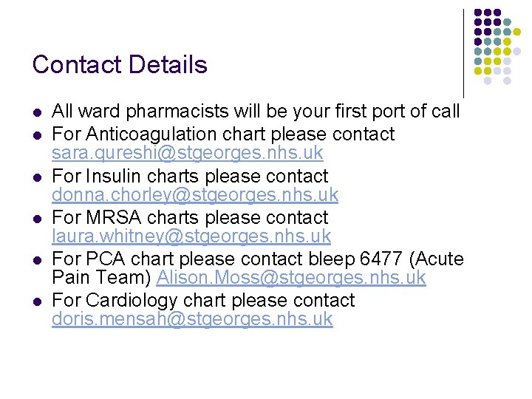Click the sara.qureshi@stgeorges.nhs.uk email link
Screen dimensions: 532x399
click(187, 154)
